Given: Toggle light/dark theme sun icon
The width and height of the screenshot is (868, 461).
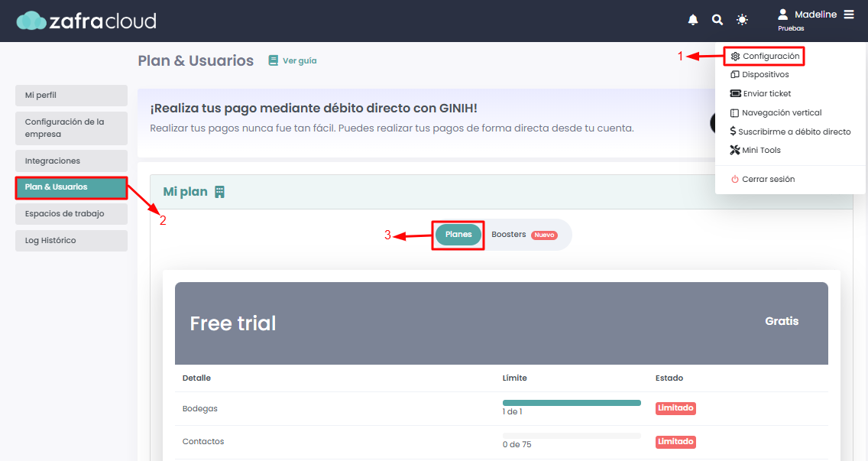Looking at the screenshot, I should pyautogui.click(x=743, y=20).
